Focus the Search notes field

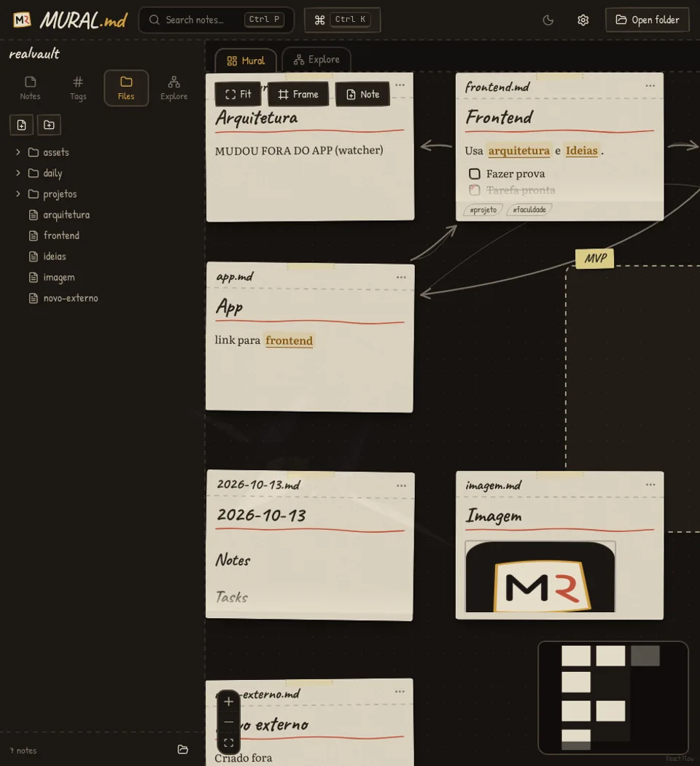(x=216, y=20)
